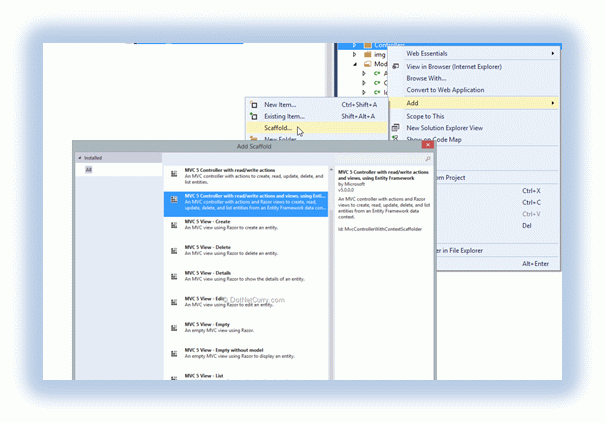Click icon of MVC 5 View - Delete
The width and height of the screenshot is (605, 423).
[x=174, y=251]
